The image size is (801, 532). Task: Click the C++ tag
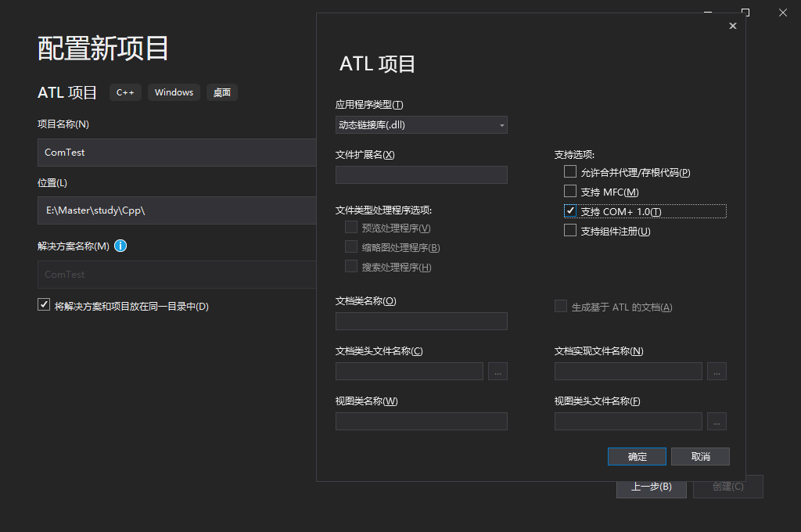125,92
